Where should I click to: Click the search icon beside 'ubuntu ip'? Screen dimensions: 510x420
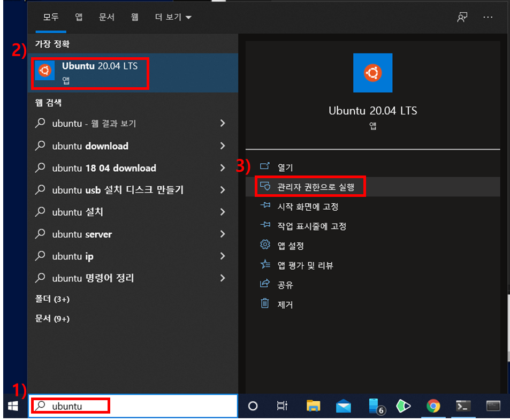(40, 256)
